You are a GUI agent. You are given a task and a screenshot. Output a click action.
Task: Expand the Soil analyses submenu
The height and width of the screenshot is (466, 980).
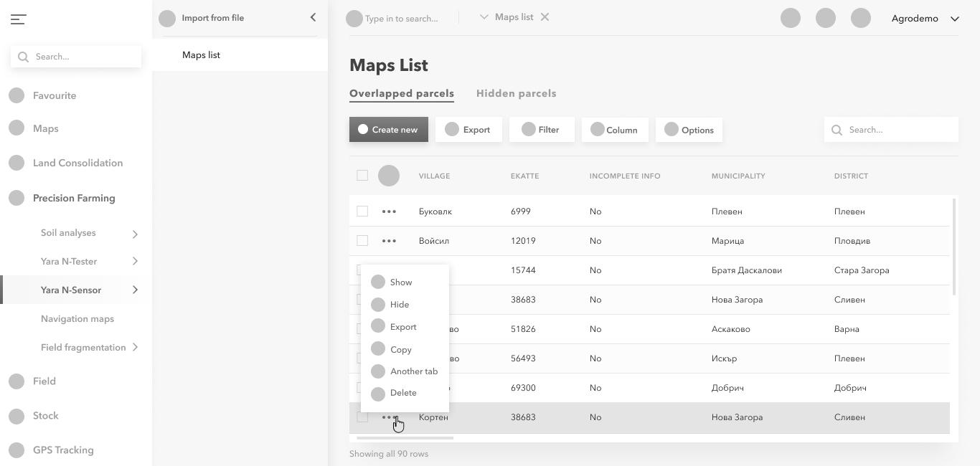click(x=135, y=234)
